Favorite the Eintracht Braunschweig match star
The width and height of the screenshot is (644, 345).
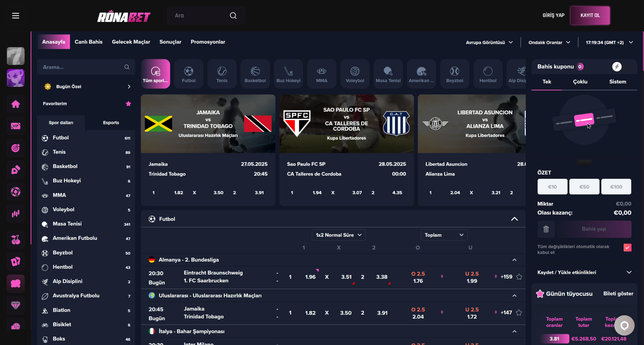(519, 277)
